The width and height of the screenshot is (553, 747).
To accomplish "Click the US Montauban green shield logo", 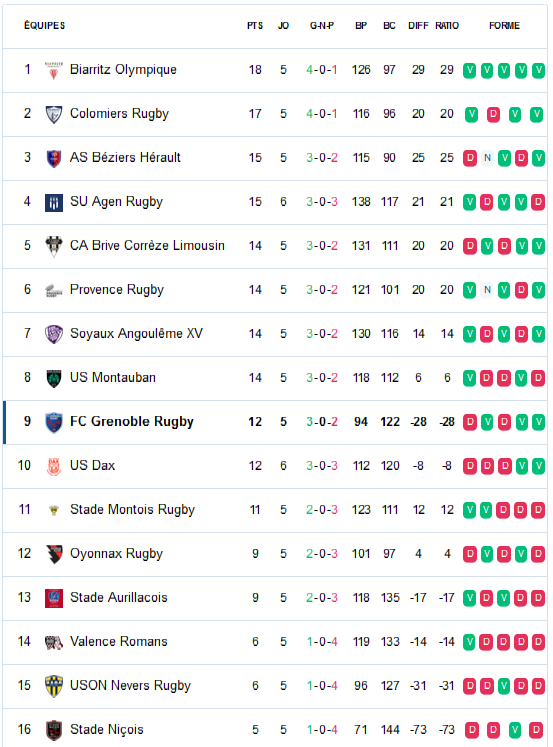I will tap(54, 378).
